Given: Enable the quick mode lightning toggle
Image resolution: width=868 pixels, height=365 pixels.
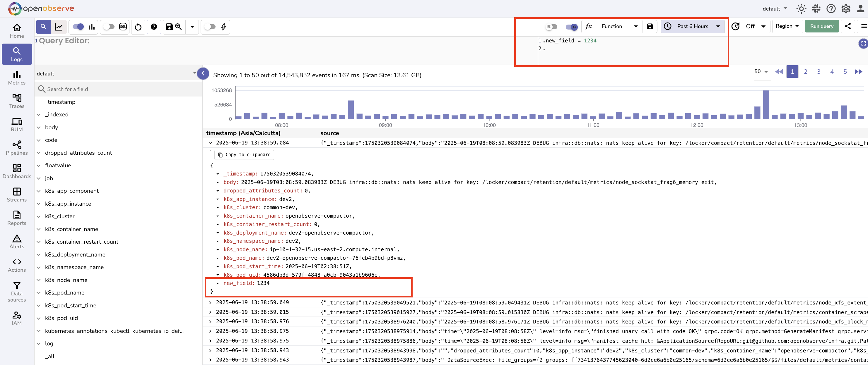Looking at the screenshot, I should (210, 27).
